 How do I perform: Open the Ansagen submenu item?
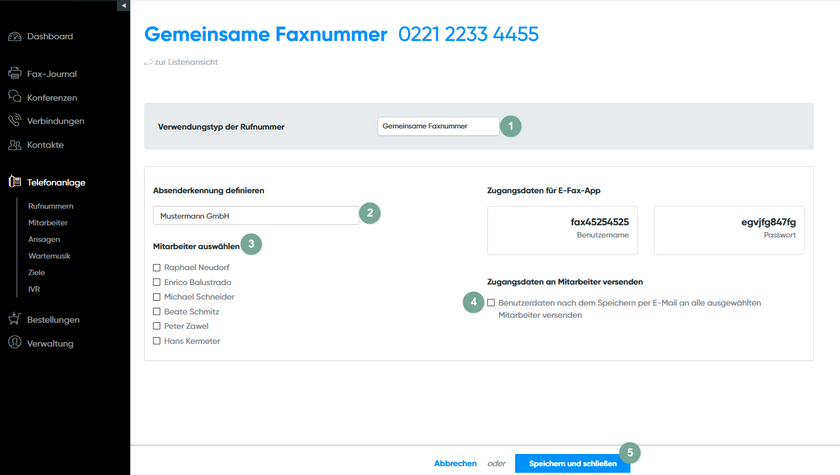tap(44, 239)
